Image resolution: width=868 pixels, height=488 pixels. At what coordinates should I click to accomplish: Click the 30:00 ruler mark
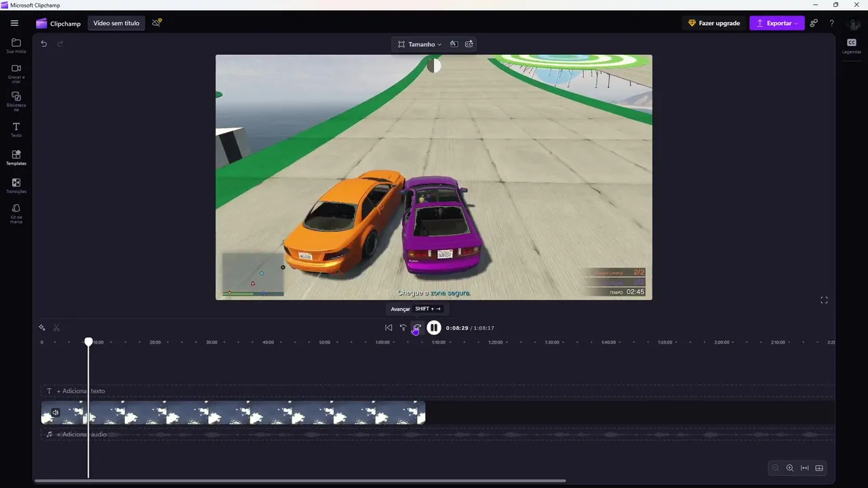tap(212, 342)
